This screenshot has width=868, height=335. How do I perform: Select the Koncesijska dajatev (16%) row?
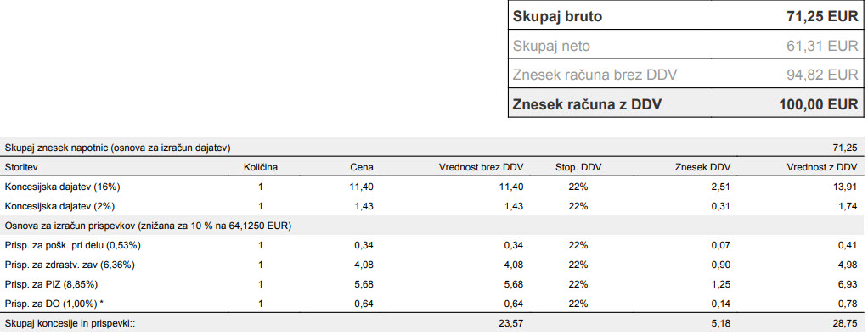click(431, 187)
